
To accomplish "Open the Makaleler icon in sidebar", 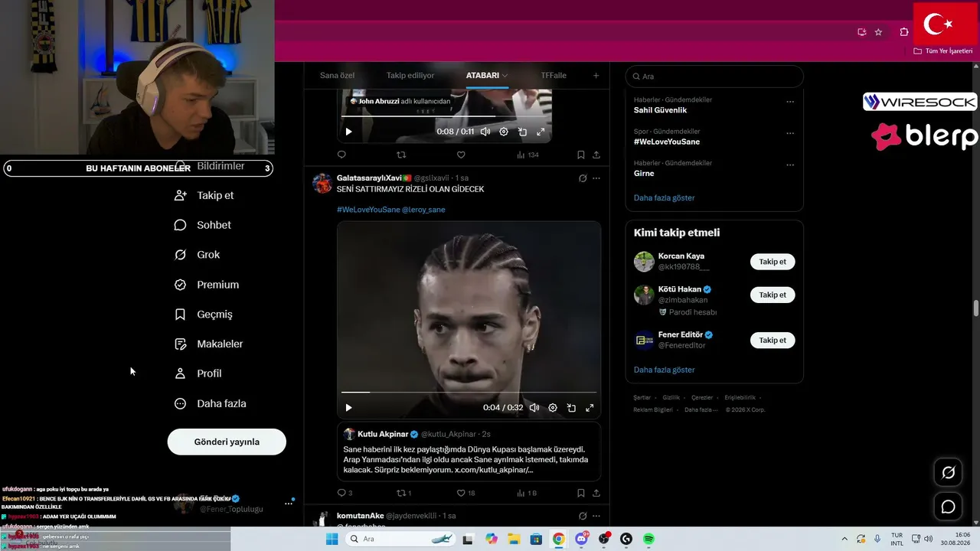I will (181, 344).
